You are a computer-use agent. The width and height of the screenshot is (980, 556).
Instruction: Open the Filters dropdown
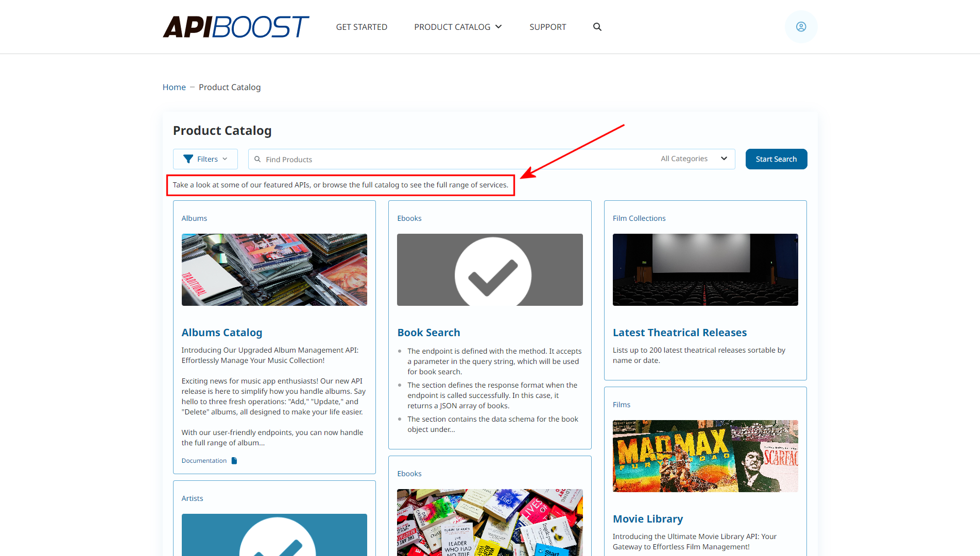pyautogui.click(x=205, y=159)
